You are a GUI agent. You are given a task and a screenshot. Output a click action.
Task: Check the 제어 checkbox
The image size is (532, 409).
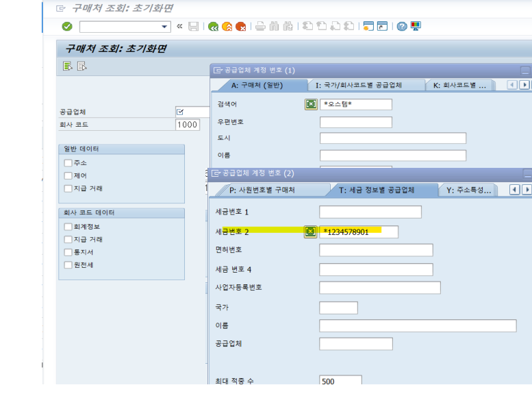[x=68, y=175]
